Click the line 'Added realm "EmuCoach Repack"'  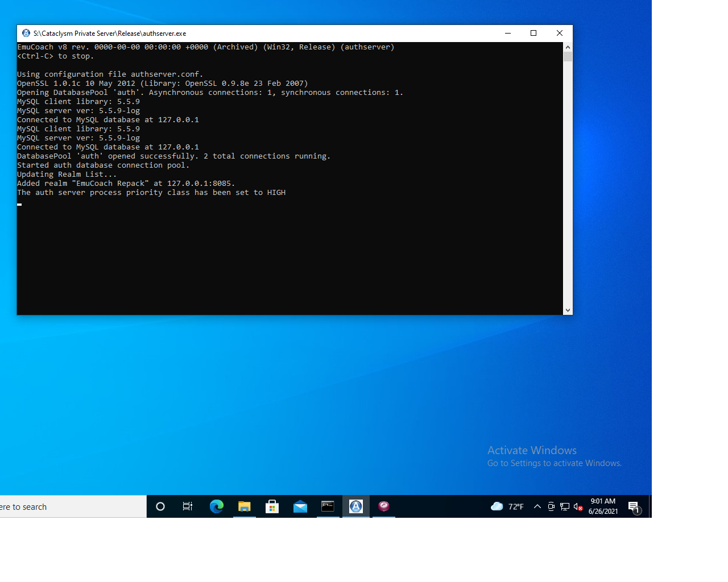tap(126, 184)
